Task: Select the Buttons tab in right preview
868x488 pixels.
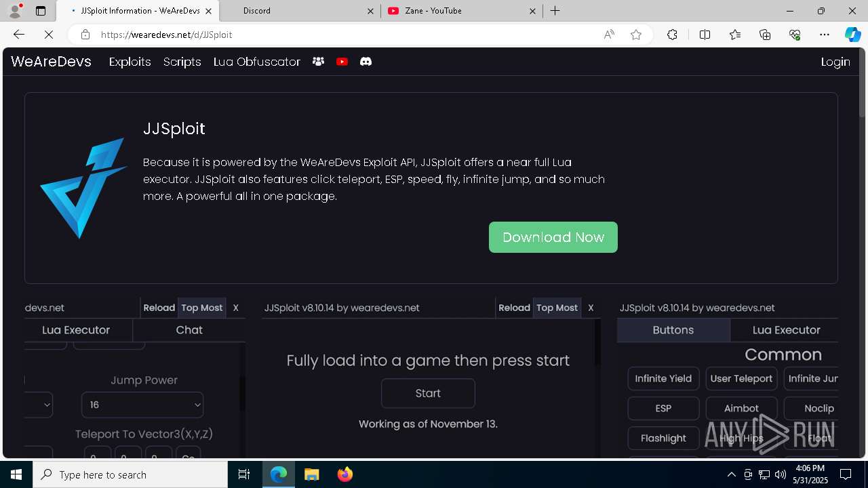Action: click(673, 330)
